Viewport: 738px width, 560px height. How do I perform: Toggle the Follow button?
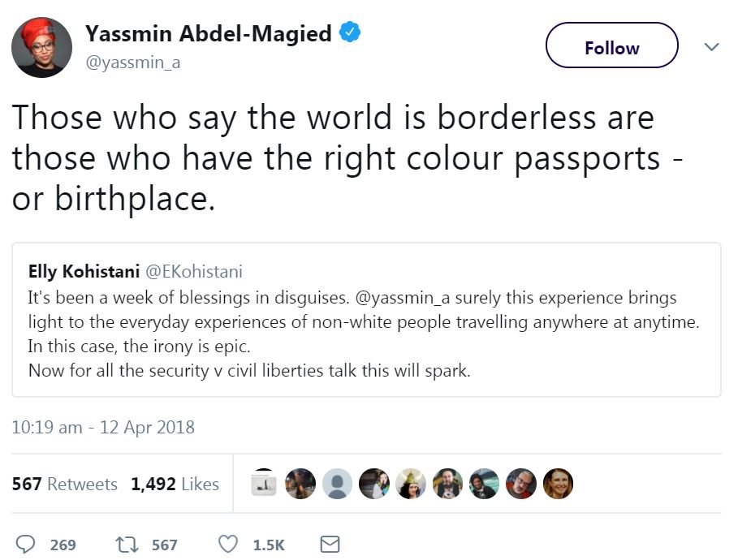[x=611, y=45]
